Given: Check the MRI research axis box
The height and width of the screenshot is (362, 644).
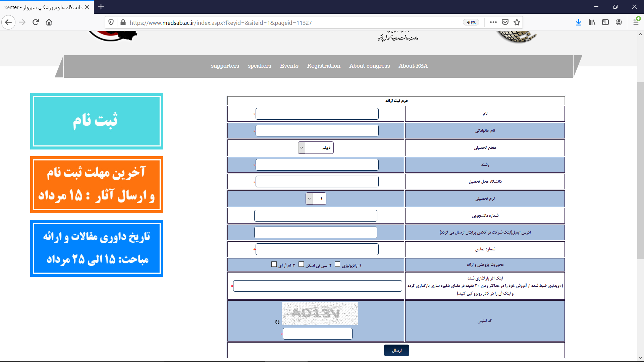Looking at the screenshot, I should [x=274, y=264].
